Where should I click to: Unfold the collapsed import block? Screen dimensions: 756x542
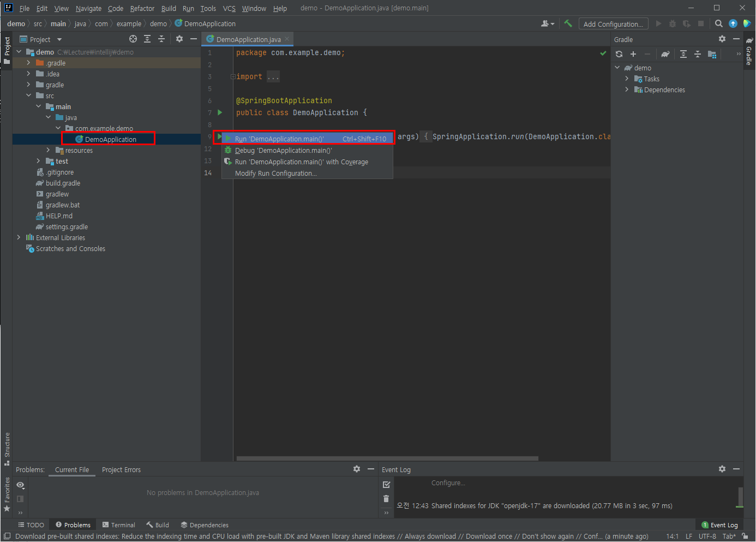tap(233, 77)
